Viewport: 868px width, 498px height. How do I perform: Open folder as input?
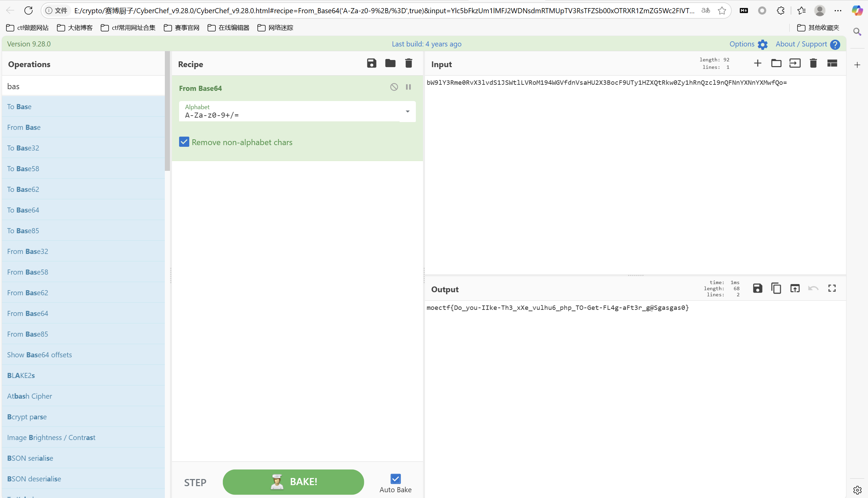point(776,63)
